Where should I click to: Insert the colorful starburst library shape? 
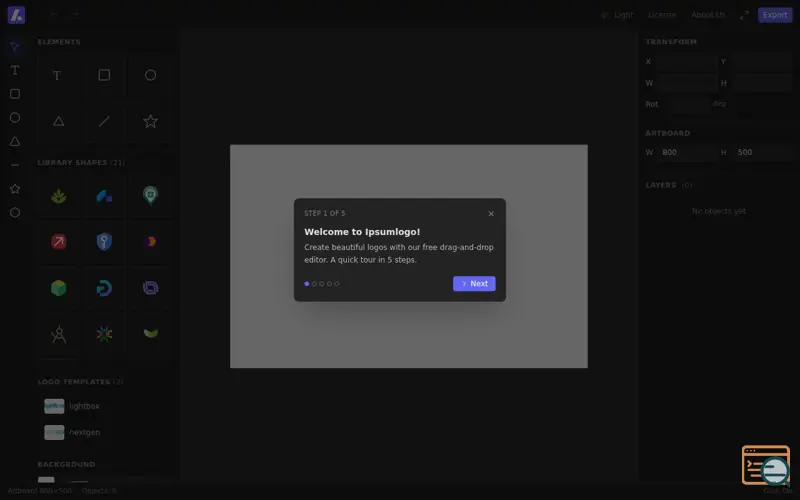[x=104, y=334]
